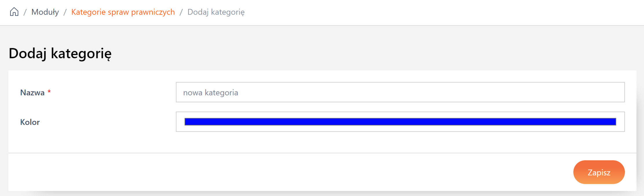This screenshot has width=644, height=196.
Task: Click the current Dodaj kategorię breadcrumb
Action: click(x=216, y=12)
